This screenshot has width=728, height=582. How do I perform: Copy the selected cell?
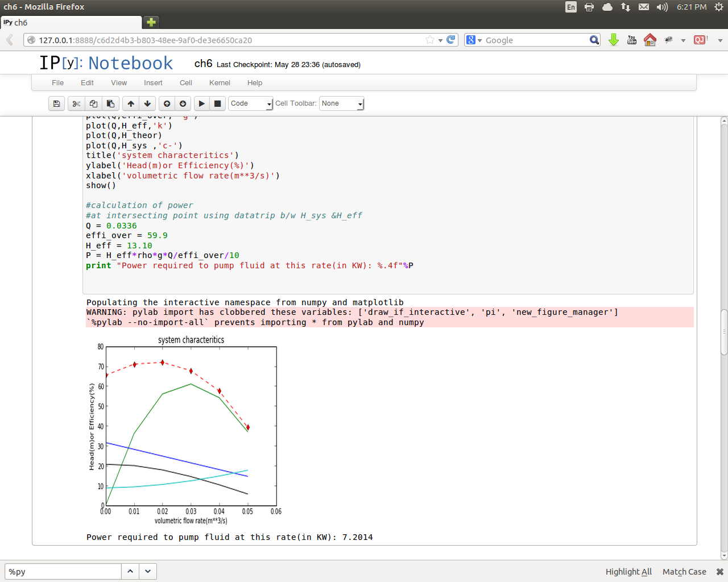(93, 103)
